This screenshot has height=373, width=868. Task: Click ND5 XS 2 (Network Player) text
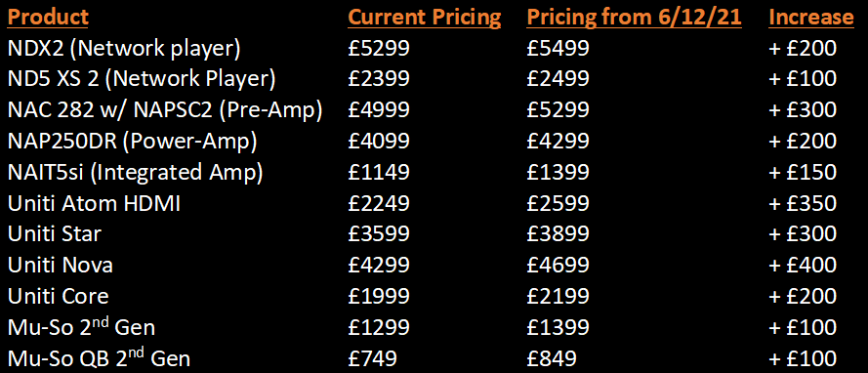tap(142, 80)
